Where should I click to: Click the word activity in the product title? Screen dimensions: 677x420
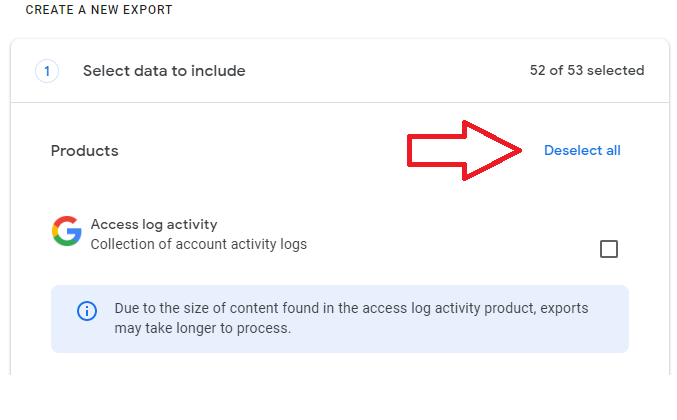coord(192,224)
